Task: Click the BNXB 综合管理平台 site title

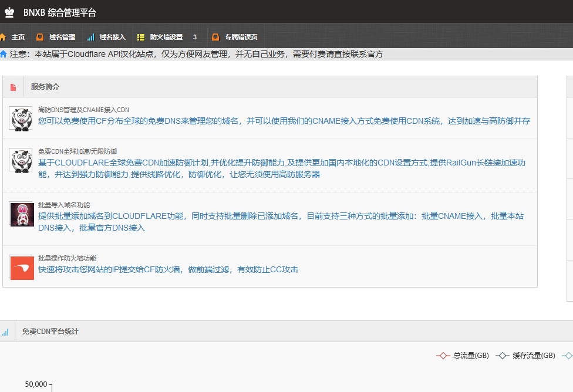Action: [59, 12]
